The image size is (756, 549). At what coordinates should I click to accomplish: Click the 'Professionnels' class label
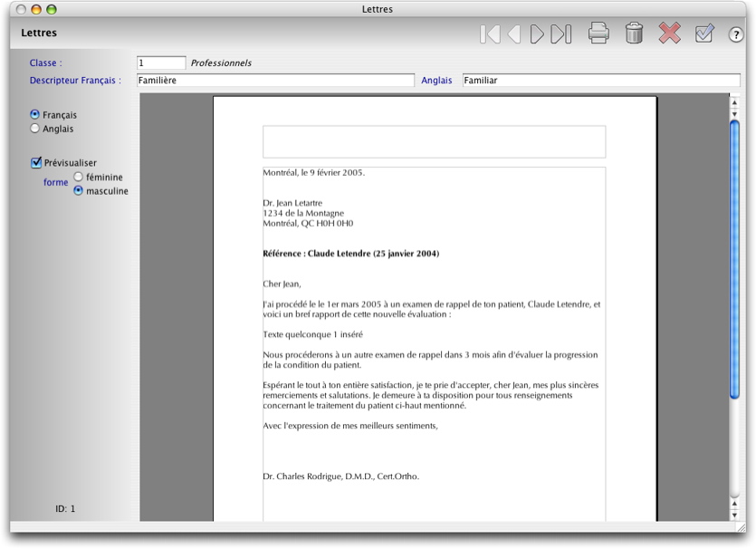221,63
